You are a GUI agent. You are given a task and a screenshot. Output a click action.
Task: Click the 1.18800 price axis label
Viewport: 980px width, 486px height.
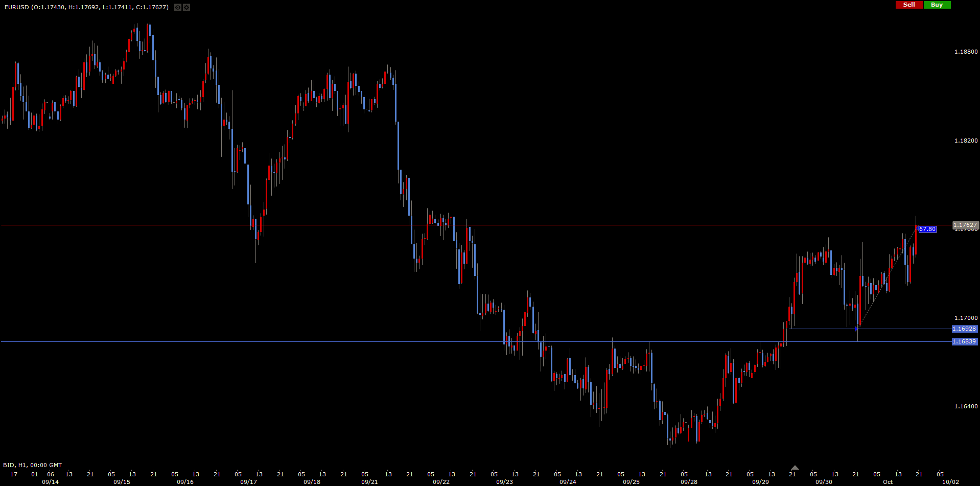966,52
